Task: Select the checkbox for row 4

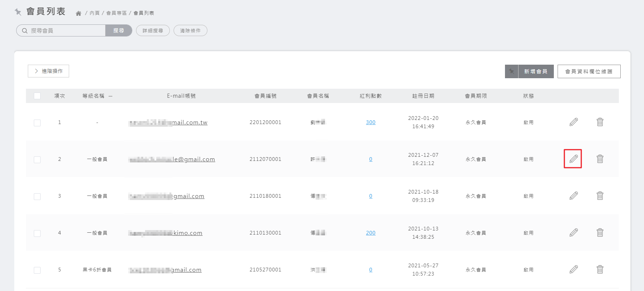Action: [37, 233]
